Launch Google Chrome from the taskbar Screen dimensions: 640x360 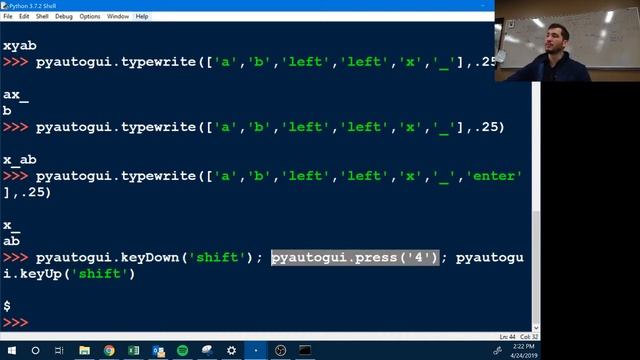[x=109, y=351]
